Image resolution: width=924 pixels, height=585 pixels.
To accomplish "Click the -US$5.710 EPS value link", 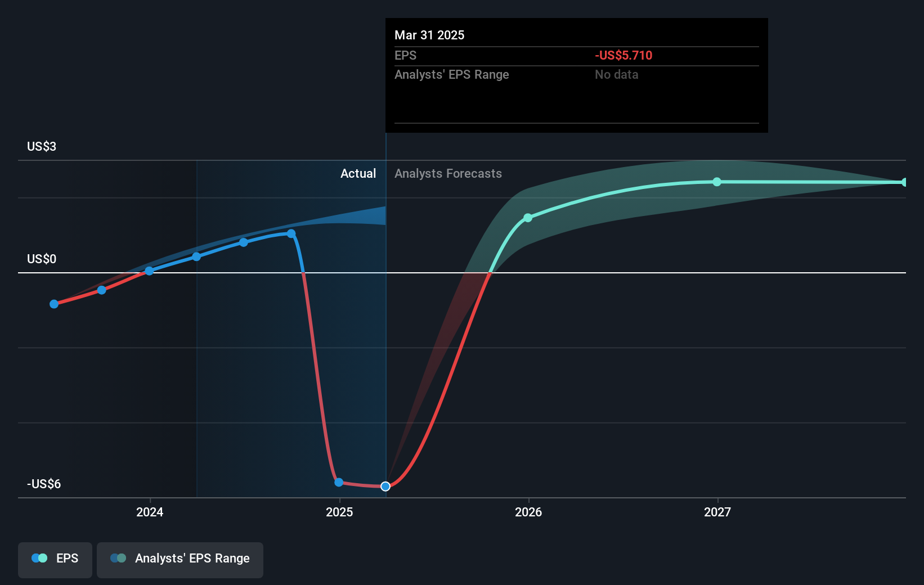I will coord(623,55).
